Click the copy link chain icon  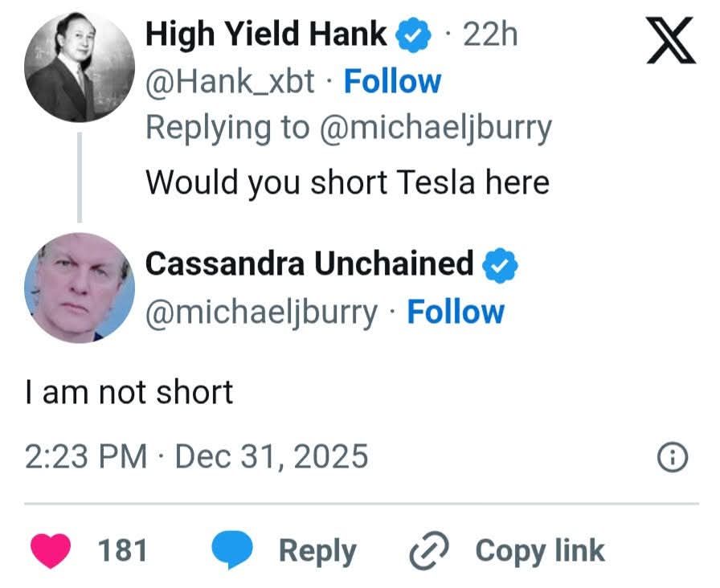427,551
